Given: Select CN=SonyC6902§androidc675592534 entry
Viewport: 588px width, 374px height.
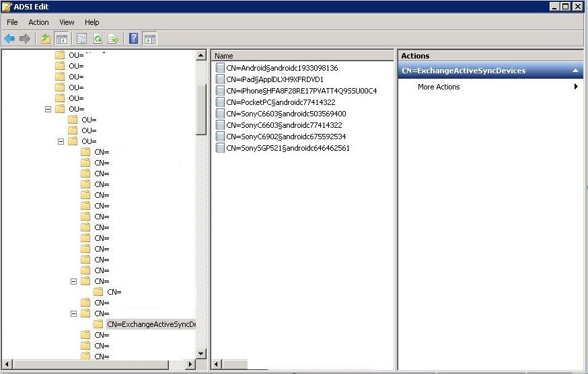Looking at the screenshot, I should [x=286, y=137].
